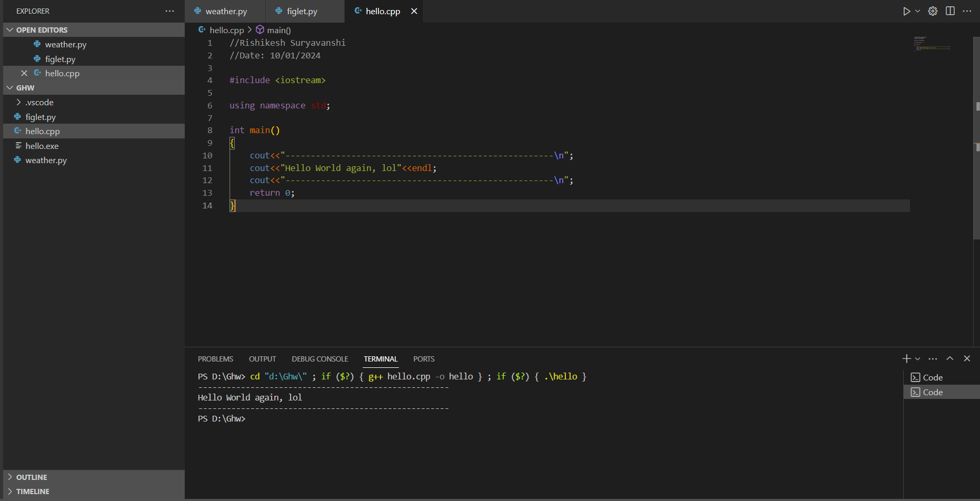Image resolution: width=980 pixels, height=501 pixels.
Task: Switch to the Problems panel tab
Action: pyautogui.click(x=215, y=359)
